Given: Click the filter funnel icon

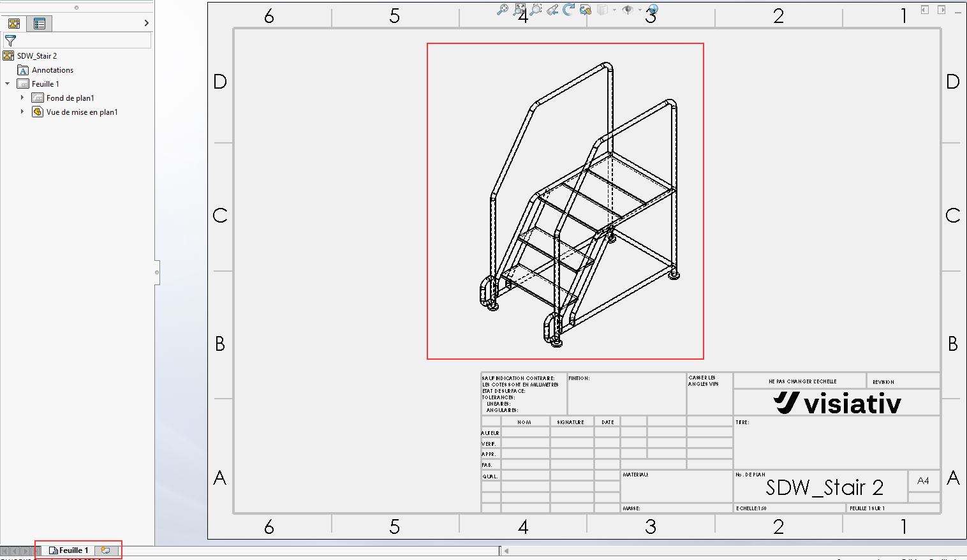Looking at the screenshot, I should (10, 40).
